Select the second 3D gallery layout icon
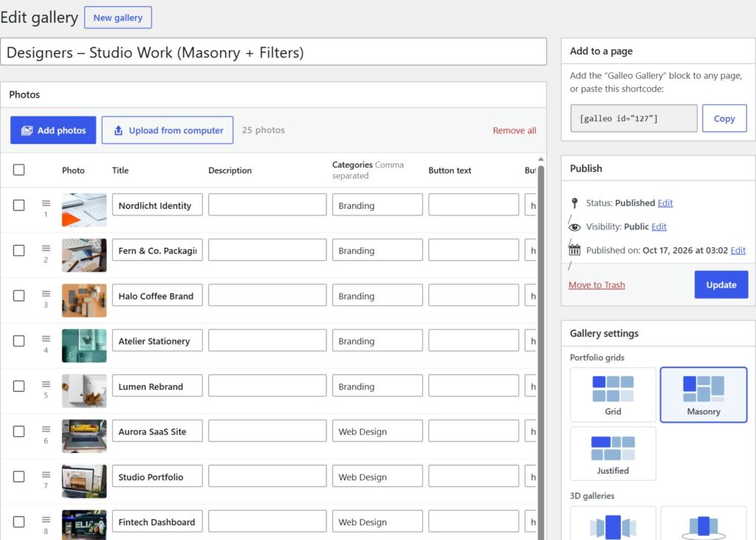Screen dimensions: 756x540 pos(704,527)
